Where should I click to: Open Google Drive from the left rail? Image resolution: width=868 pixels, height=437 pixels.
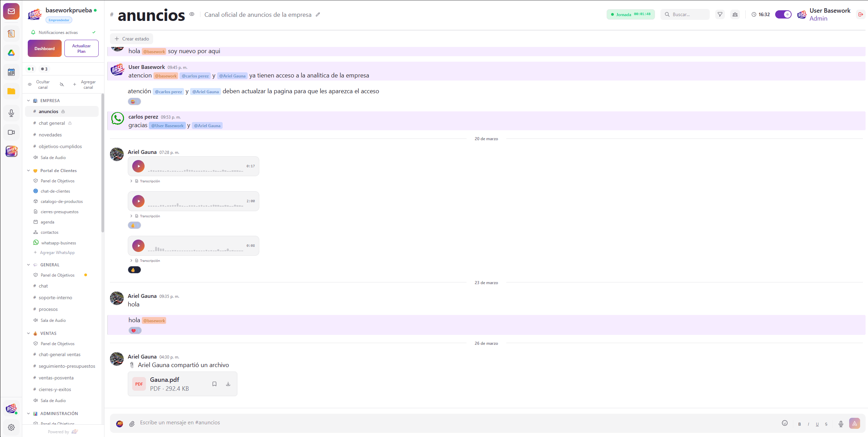[x=11, y=53]
